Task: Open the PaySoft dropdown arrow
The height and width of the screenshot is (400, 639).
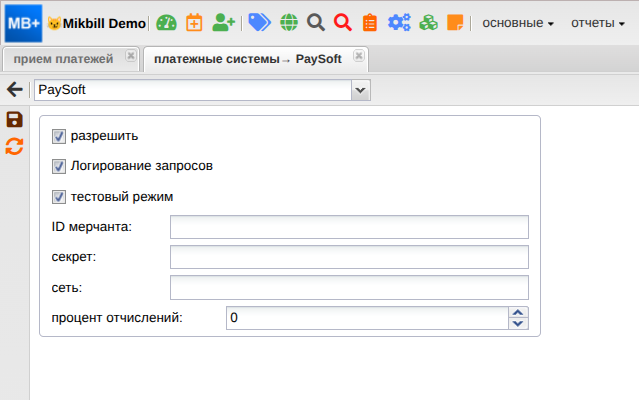Action: [361, 90]
